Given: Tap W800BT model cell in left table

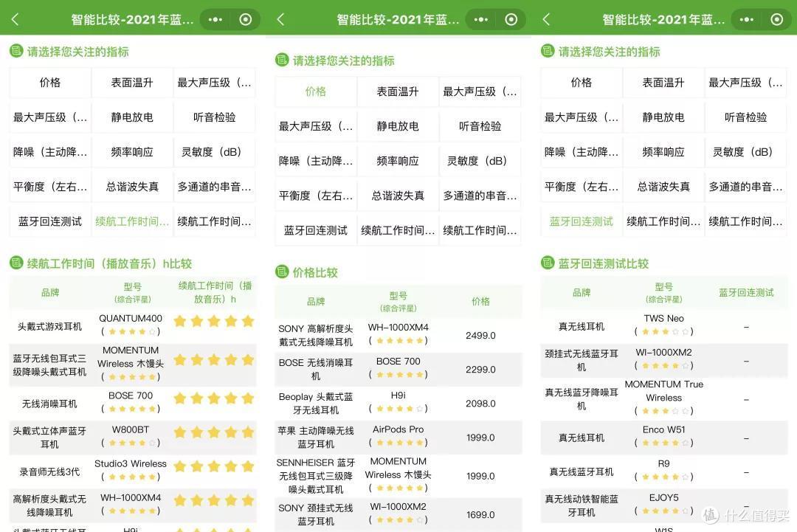Looking at the screenshot, I should (131, 436).
